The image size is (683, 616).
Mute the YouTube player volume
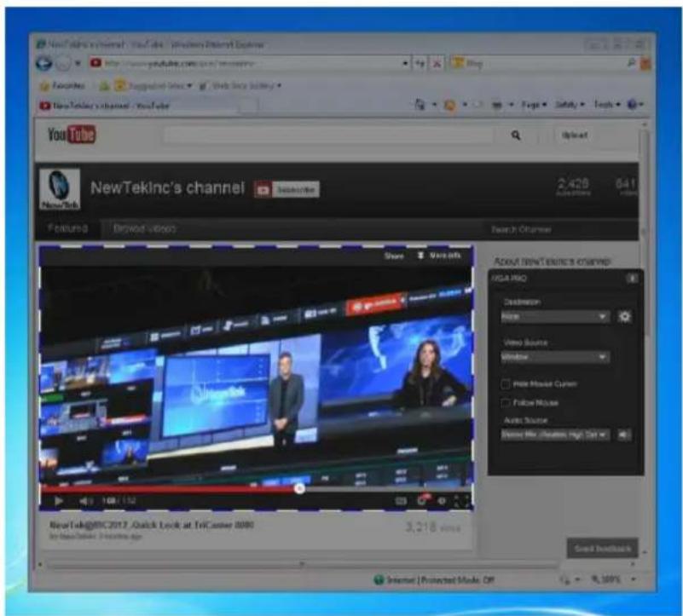coord(84,501)
